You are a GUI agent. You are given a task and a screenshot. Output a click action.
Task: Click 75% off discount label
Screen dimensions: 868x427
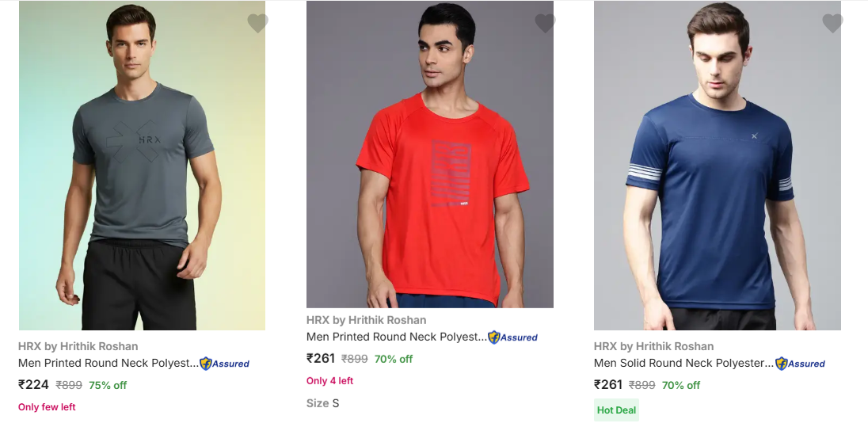108,386
